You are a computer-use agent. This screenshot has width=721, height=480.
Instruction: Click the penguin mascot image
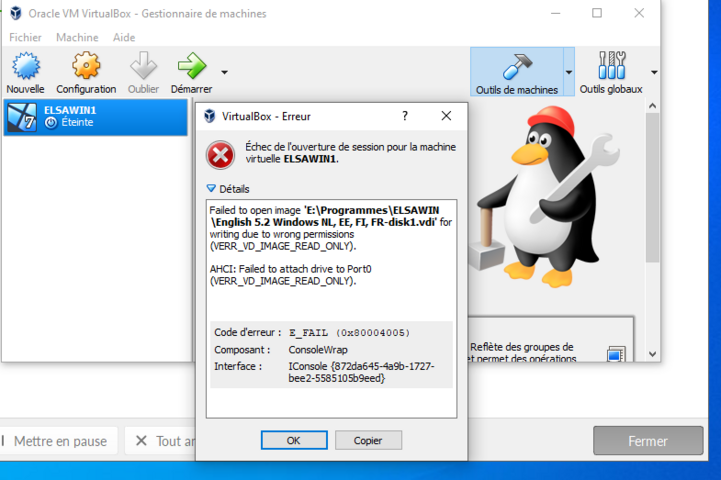[x=543, y=195]
